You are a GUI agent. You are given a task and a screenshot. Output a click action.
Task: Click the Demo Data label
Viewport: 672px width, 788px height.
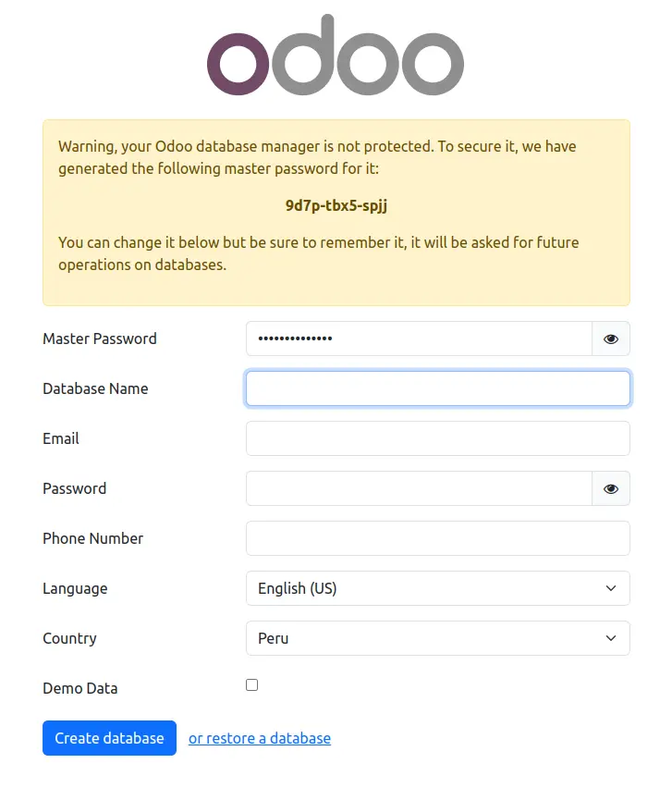click(79, 688)
